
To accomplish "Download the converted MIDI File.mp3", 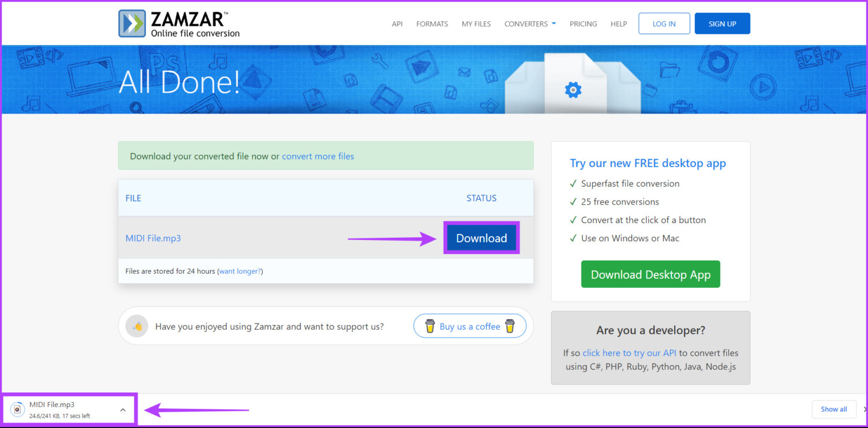I will click(481, 238).
